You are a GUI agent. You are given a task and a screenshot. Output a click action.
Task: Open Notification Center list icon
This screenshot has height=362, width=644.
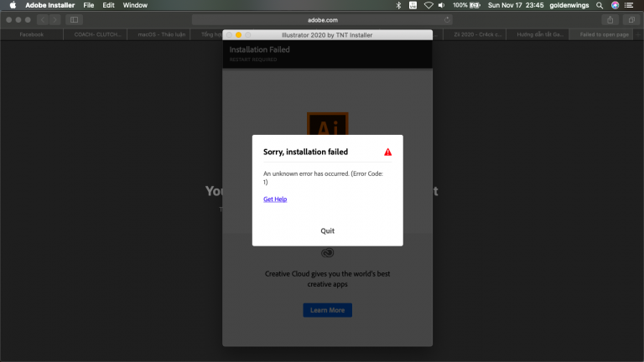[x=629, y=5]
